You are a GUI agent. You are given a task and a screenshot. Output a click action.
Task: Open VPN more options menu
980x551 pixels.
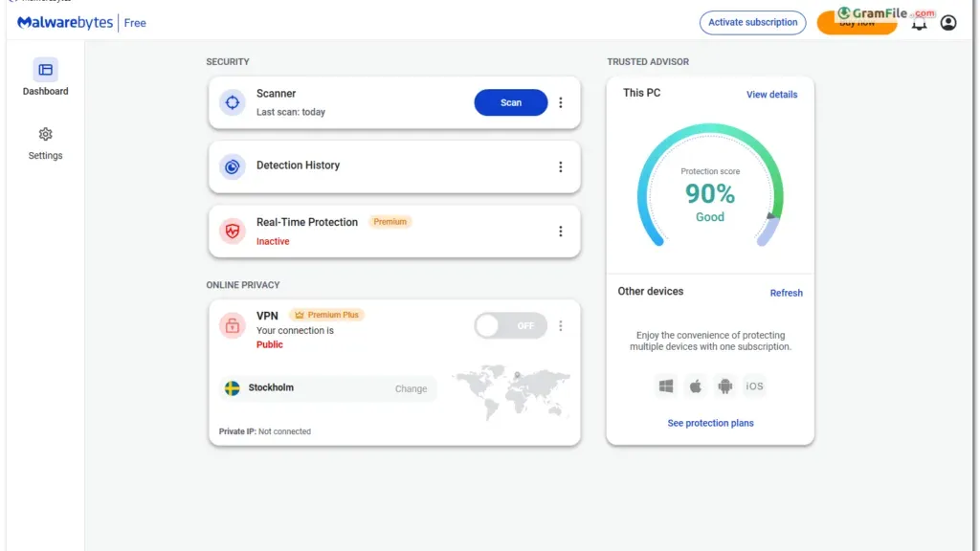tap(561, 325)
